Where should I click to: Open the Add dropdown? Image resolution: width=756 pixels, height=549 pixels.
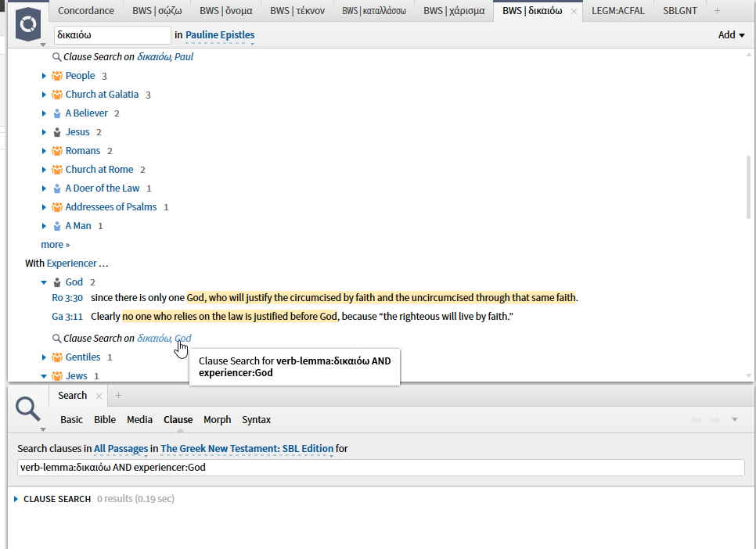point(731,34)
